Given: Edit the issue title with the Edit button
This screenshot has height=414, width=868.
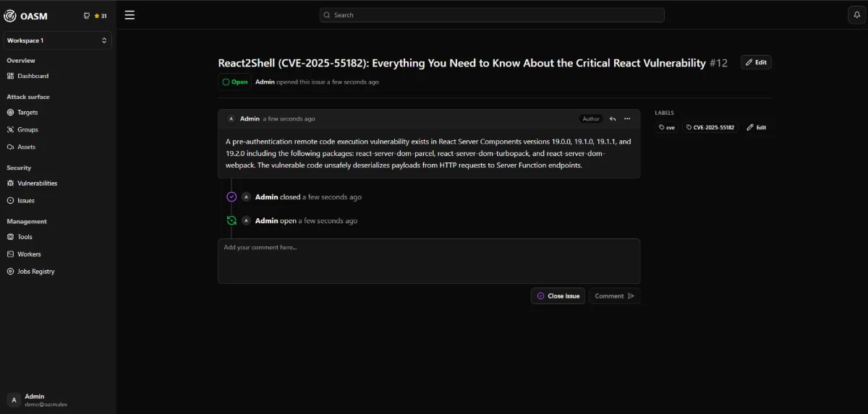Looking at the screenshot, I should (x=756, y=62).
